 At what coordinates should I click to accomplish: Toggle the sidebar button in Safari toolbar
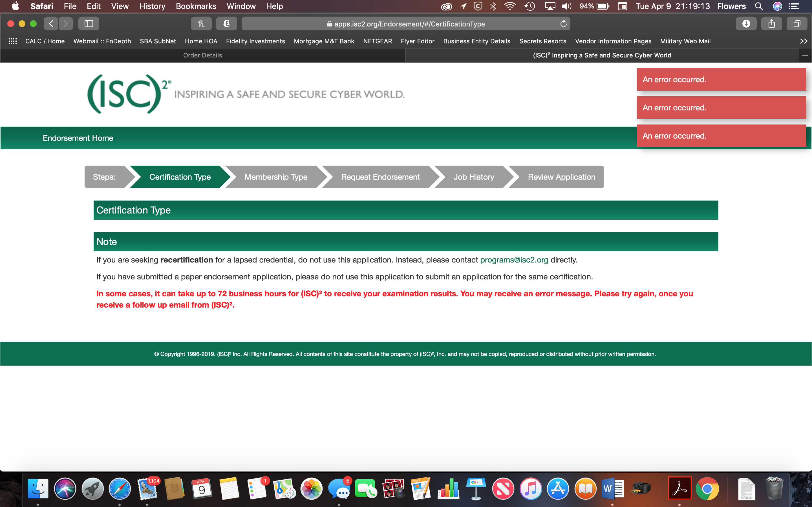pos(89,23)
